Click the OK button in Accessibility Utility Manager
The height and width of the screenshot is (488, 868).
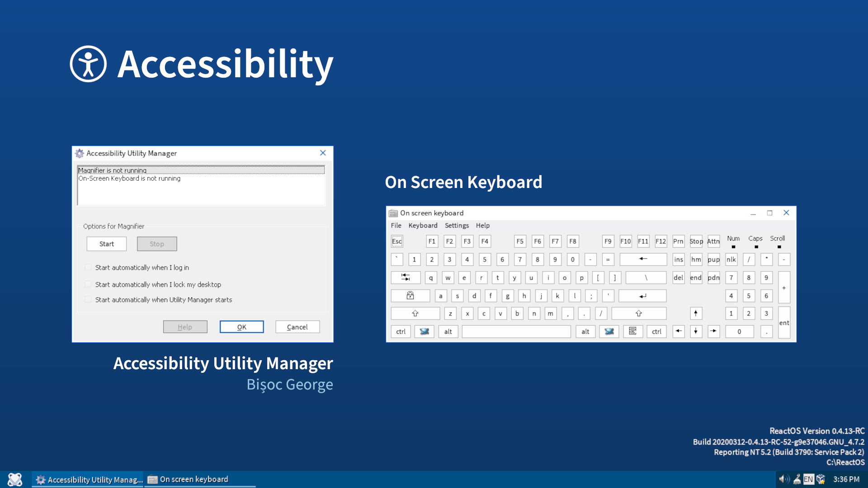point(241,327)
